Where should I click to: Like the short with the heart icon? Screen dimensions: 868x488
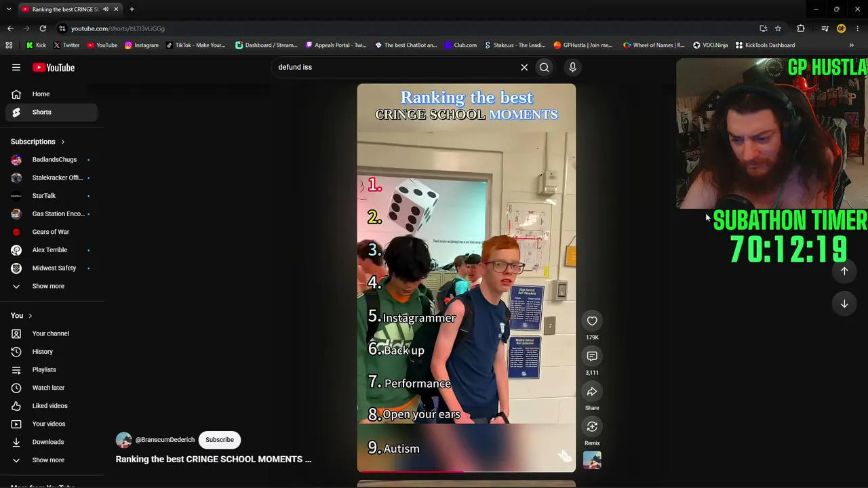click(x=592, y=321)
